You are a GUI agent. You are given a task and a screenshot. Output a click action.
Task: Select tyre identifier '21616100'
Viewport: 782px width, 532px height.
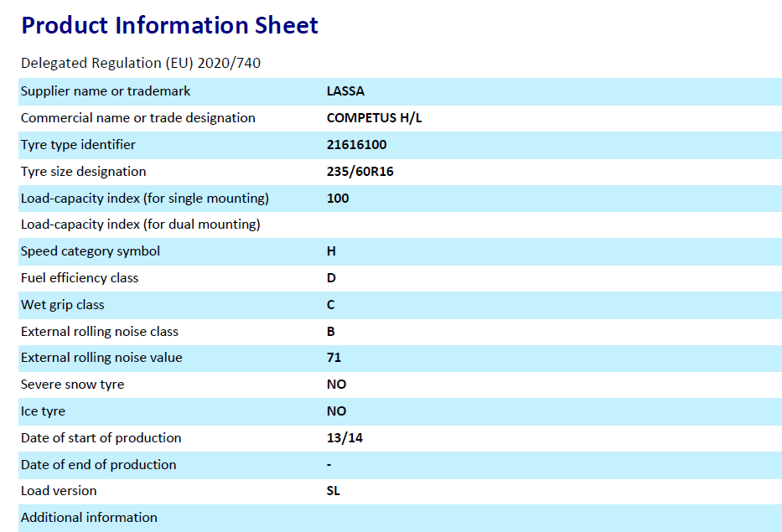[x=356, y=145]
